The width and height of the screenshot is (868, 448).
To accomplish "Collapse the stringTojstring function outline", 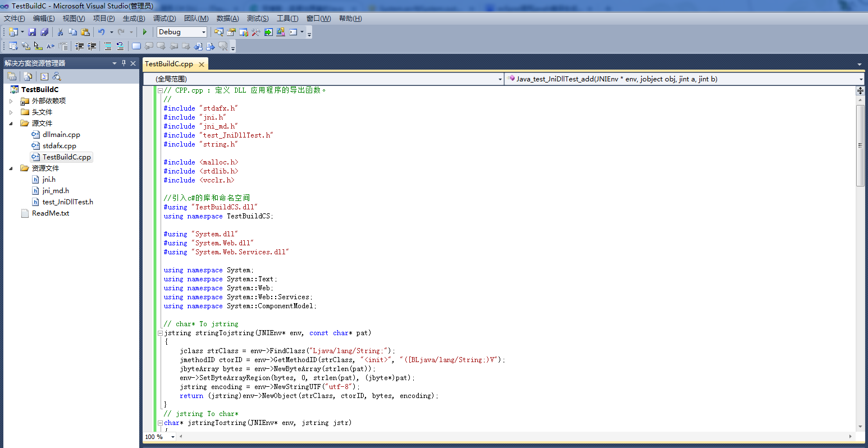I will click(160, 333).
